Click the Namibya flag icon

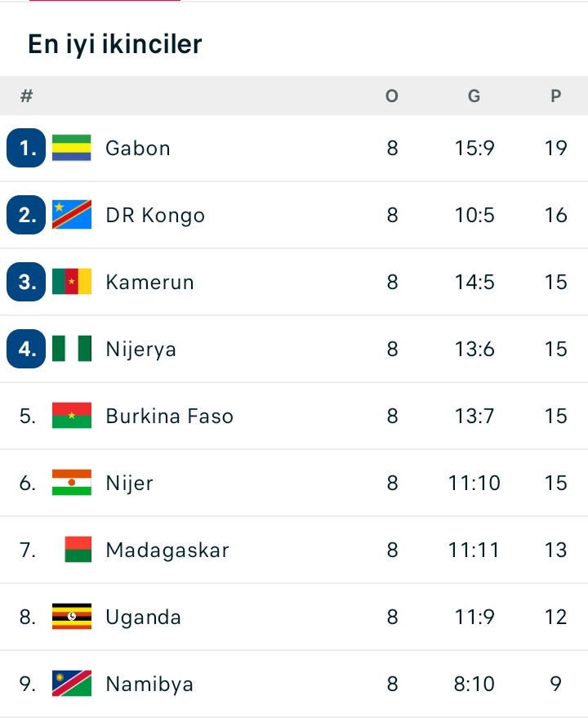click(x=72, y=684)
